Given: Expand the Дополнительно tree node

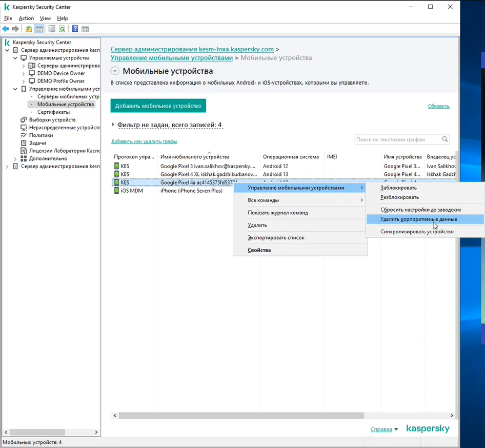Looking at the screenshot, I should point(15,158).
